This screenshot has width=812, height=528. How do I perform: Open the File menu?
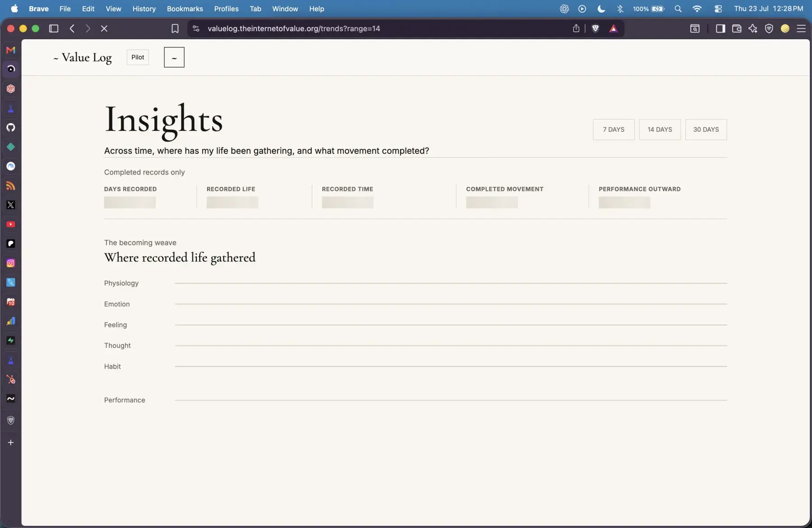tap(65, 9)
